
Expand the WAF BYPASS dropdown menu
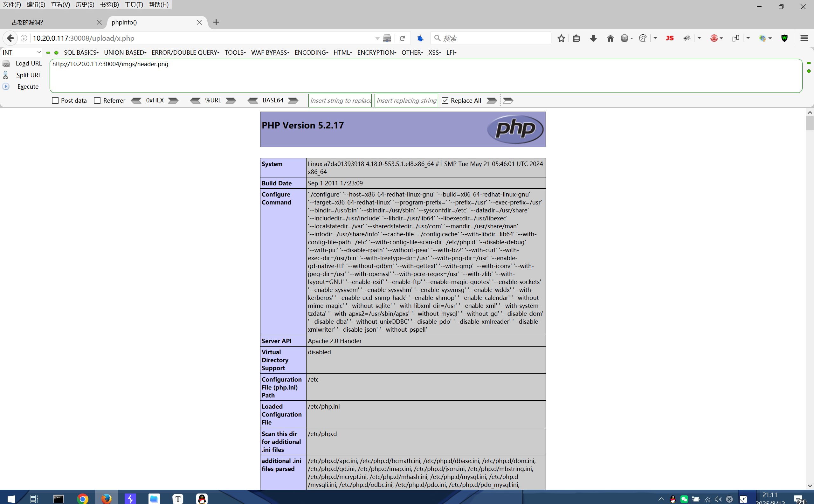click(270, 52)
